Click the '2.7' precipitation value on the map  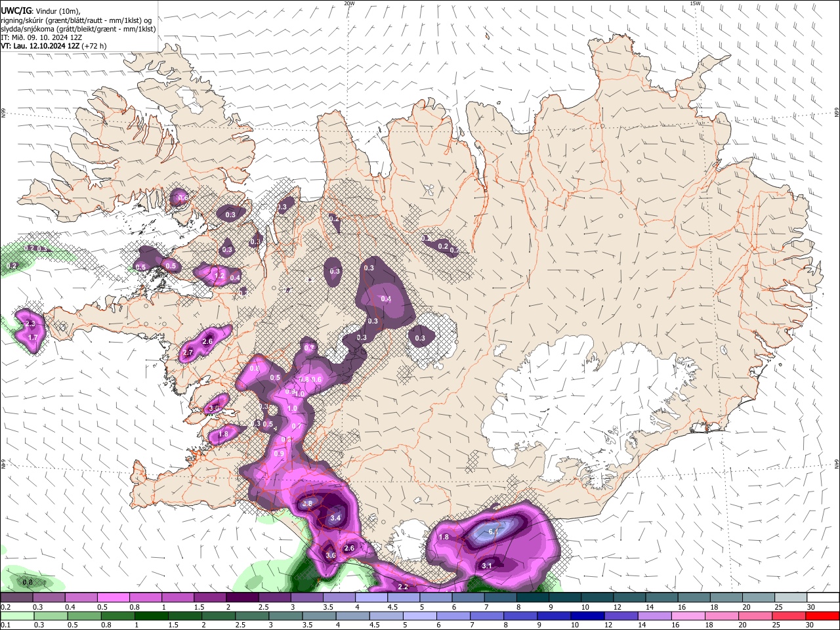click(x=188, y=353)
